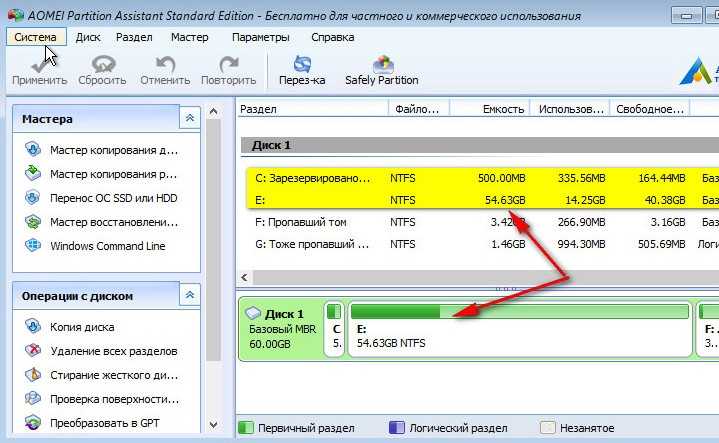
Task: Launch the Safely Partition tool
Action: [382, 71]
